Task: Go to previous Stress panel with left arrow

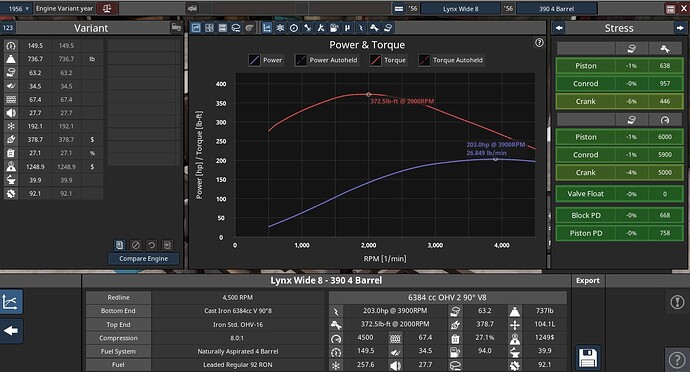Action: click(559, 28)
